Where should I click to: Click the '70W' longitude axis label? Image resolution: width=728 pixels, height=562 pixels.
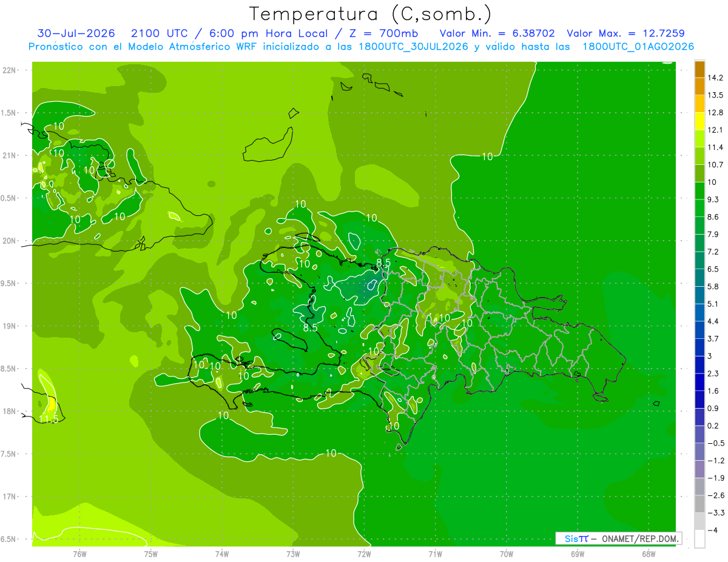pos(507,554)
